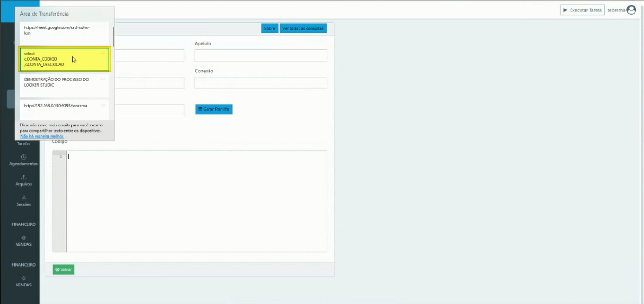The width and height of the screenshot is (644, 304).
Task: Open the Sessões user icon in sidebar
Action: point(24,197)
